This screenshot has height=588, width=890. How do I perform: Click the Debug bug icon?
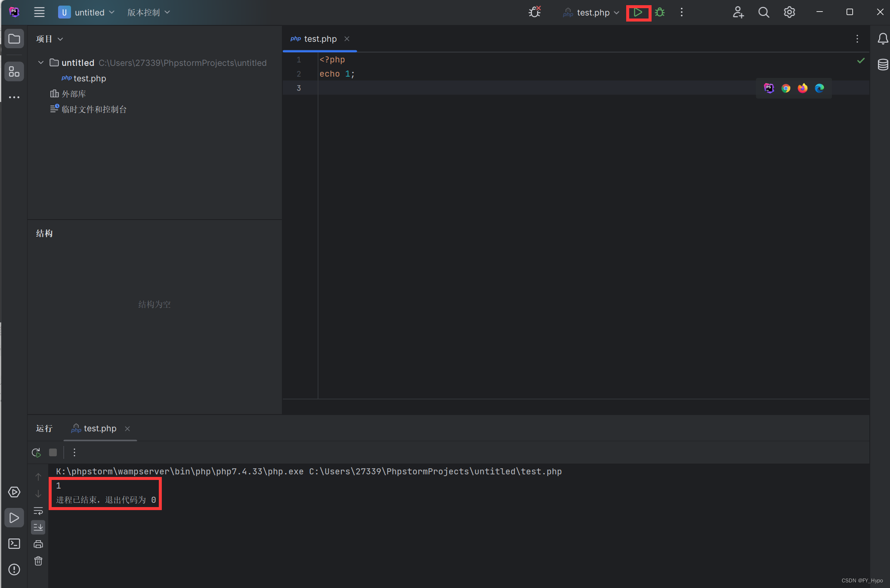click(x=660, y=12)
